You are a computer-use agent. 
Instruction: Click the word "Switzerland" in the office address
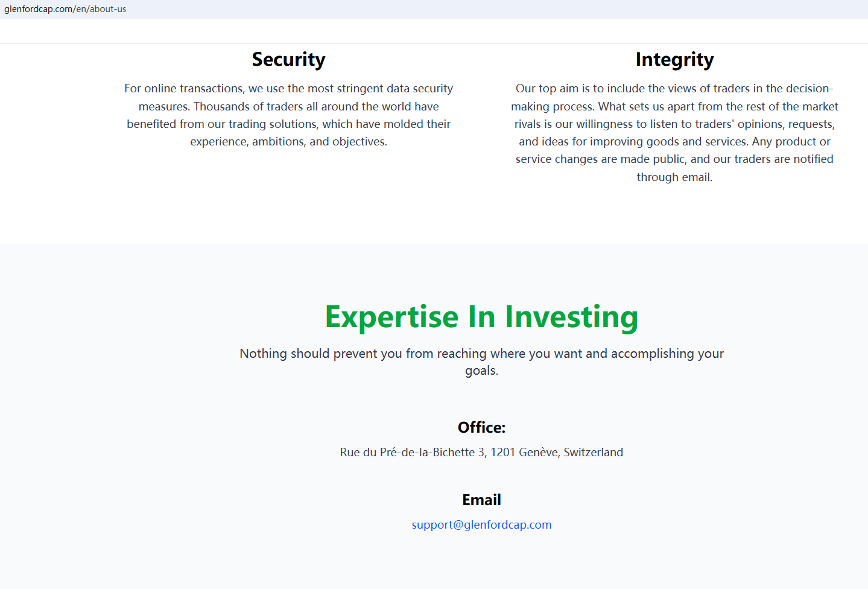click(593, 453)
